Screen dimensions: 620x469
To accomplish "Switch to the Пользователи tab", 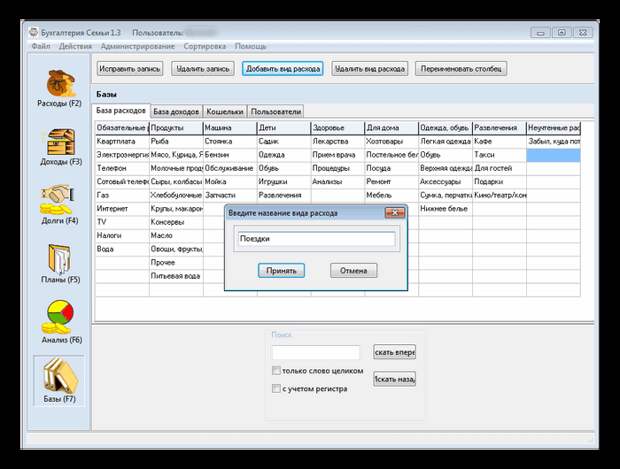I will [x=276, y=112].
